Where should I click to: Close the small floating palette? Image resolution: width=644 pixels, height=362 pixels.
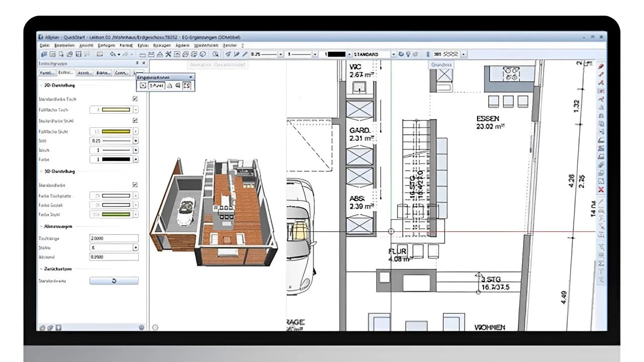coord(190,77)
